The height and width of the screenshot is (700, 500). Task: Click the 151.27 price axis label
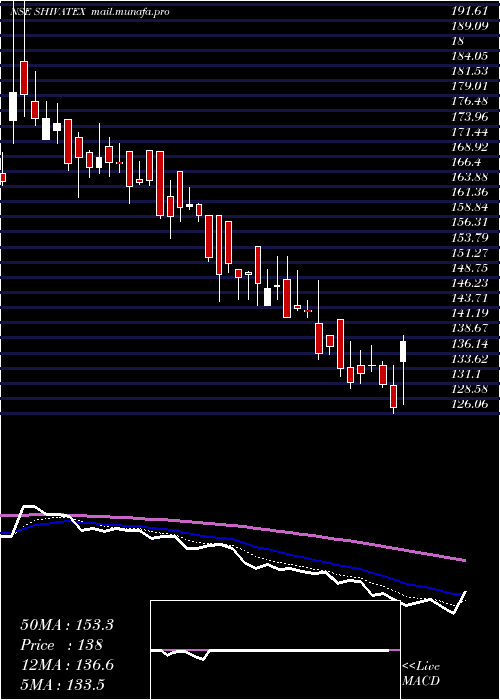click(469, 253)
